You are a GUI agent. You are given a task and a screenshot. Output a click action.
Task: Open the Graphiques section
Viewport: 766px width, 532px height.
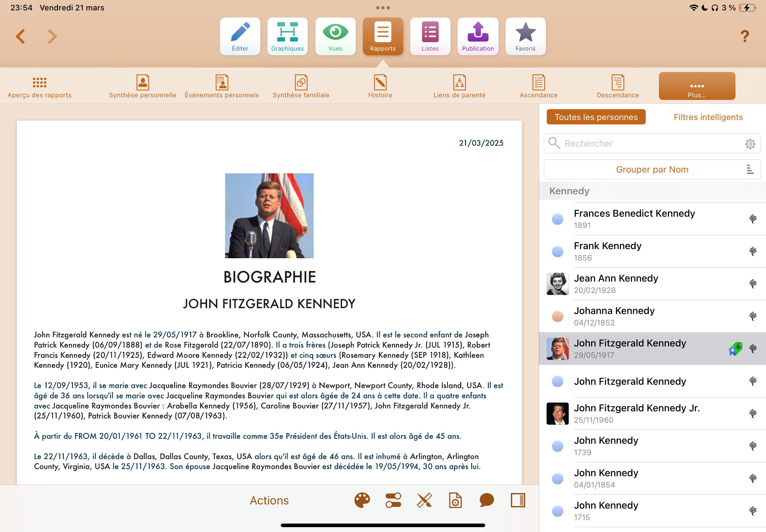tap(287, 36)
